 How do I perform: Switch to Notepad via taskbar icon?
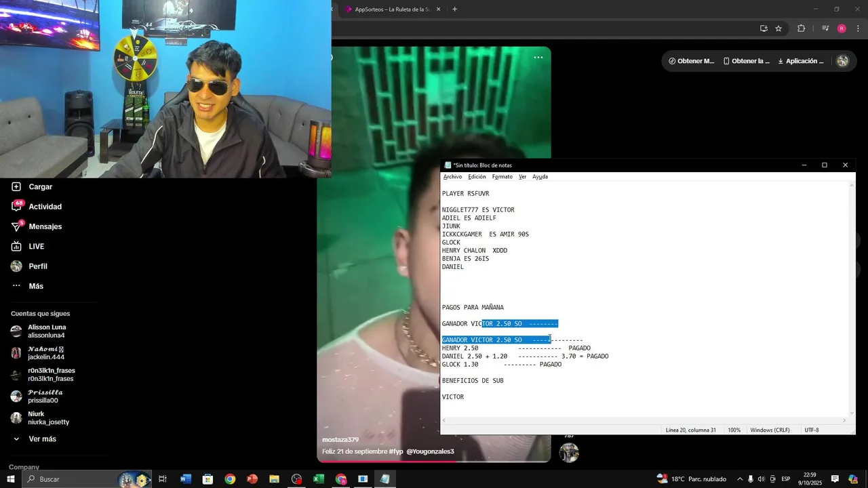[x=384, y=479]
